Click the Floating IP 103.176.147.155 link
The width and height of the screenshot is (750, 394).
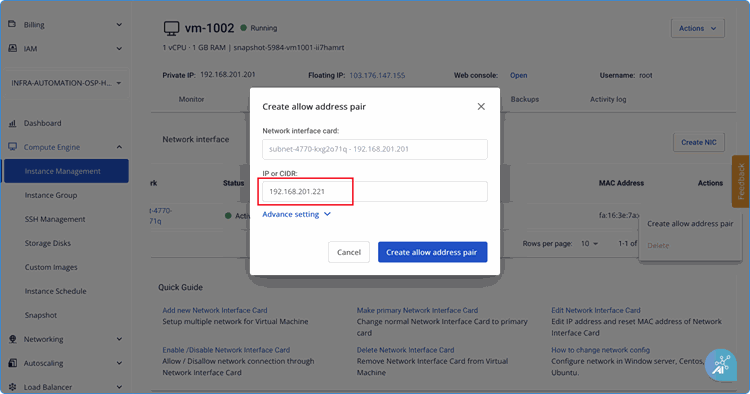377,76
